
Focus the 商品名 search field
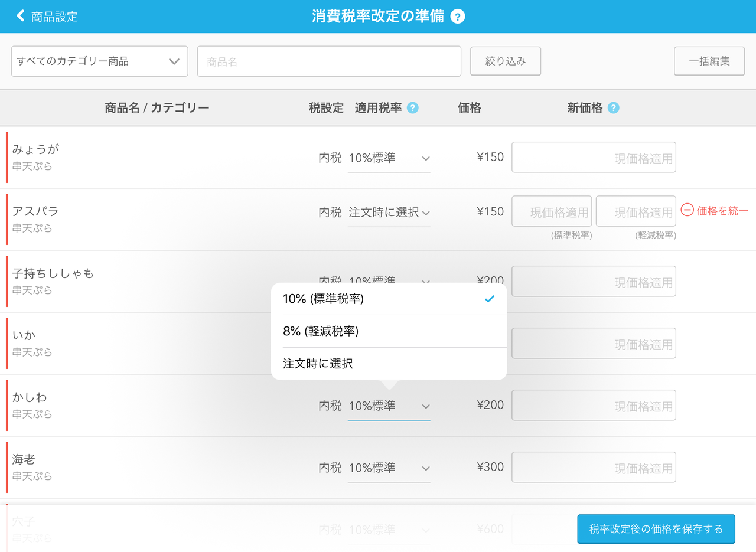(329, 61)
